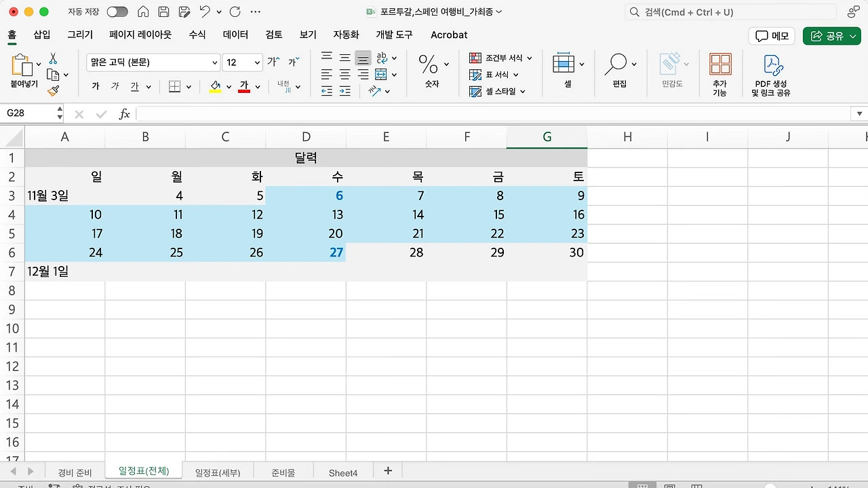Toggle underline 가 formatting
868x488 pixels.
134,86
